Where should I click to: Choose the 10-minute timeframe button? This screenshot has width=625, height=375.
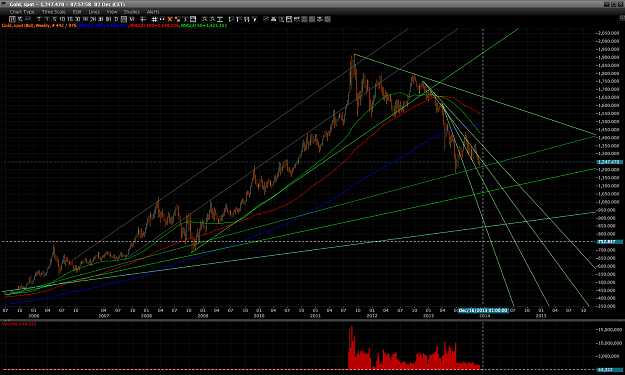click(x=62, y=19)
